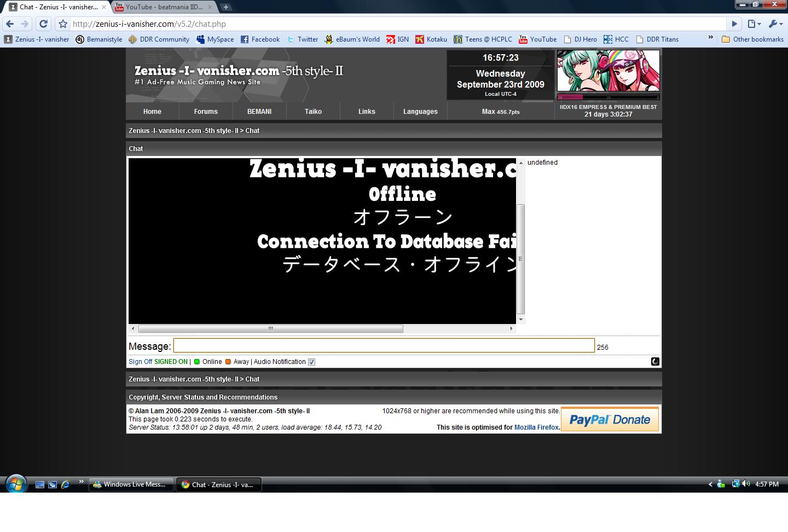The height and width of the screenshot is (532, 788).
Task: Open the Bemanistyle bookmark
Action: [99, 39]
